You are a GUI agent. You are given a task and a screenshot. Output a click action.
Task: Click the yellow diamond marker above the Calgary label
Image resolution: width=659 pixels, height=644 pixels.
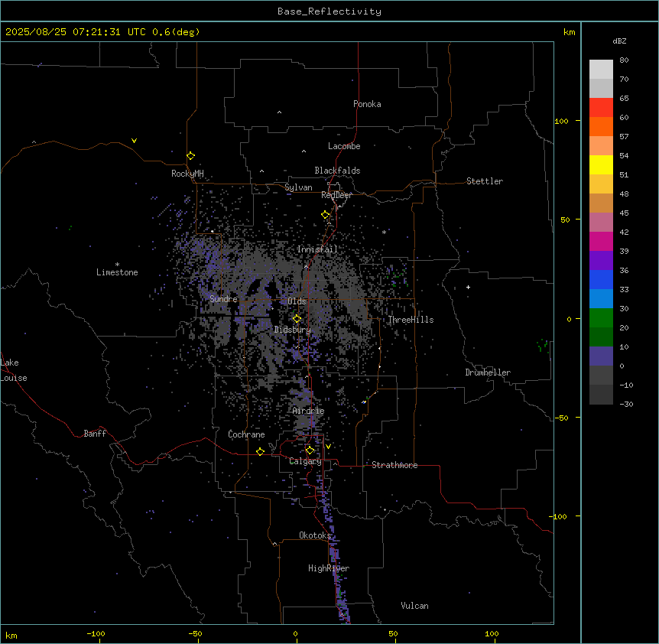coord(310,450)
